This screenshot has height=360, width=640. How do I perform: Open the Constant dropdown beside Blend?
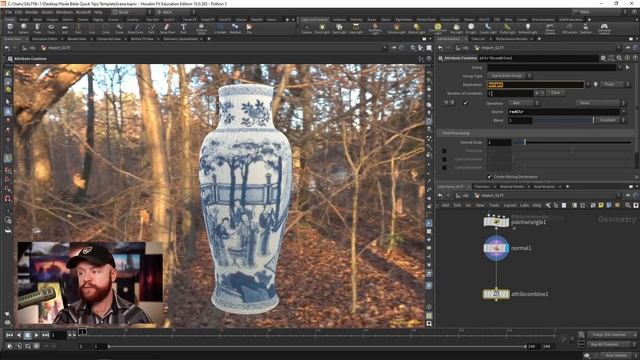pyautogui.click(x=611, y=120)
